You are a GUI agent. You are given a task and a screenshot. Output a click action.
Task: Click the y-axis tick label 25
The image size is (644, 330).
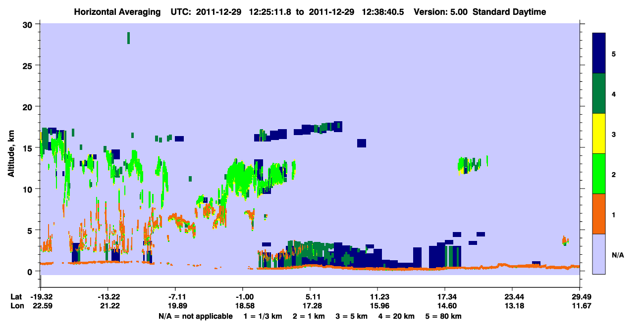point(28,65)
